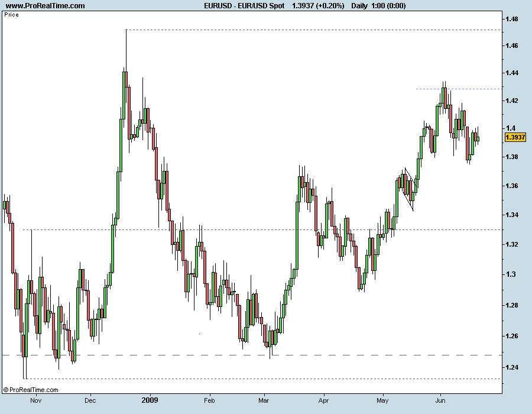Click the 1.3 price axis label
The image size is (532, 414).
511,274
